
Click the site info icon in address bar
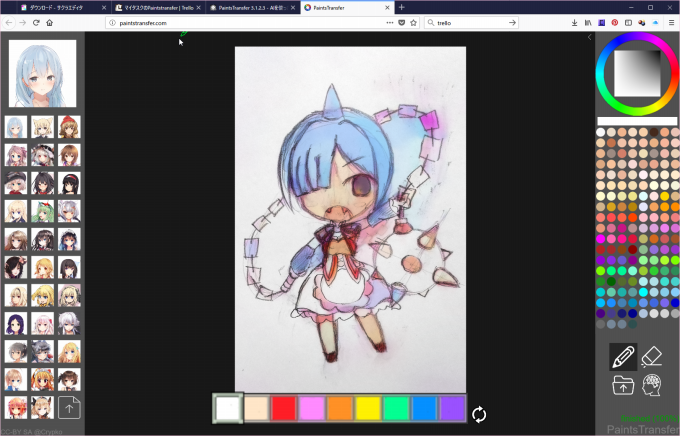[112, 23]
